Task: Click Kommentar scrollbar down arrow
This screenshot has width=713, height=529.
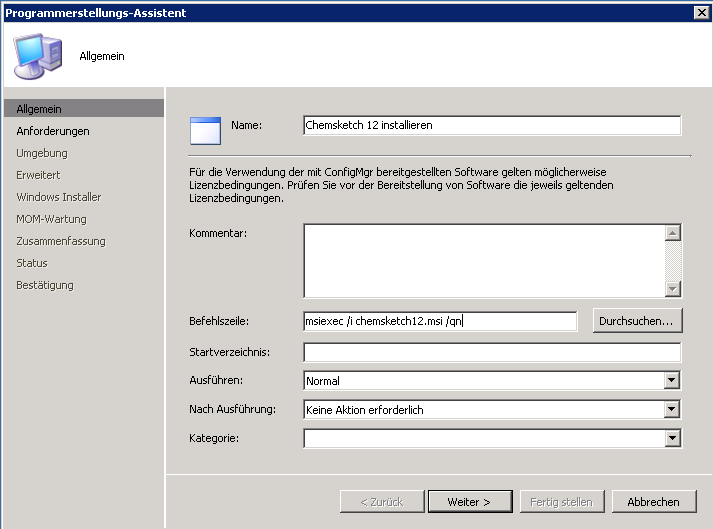Action: tap(672, 289)
